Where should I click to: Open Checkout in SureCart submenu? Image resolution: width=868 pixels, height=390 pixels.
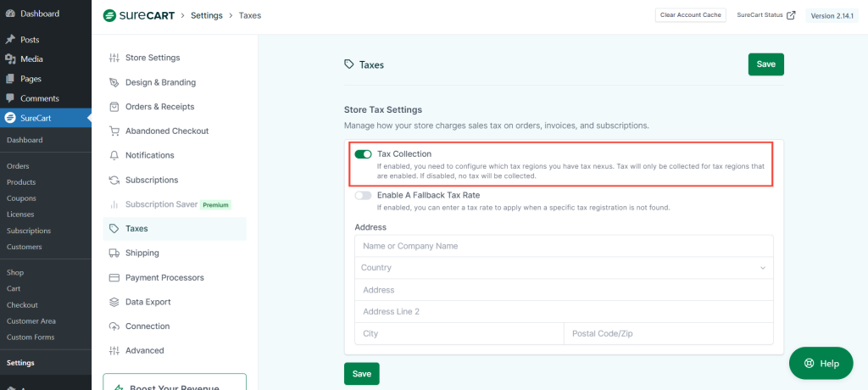[22, 304]
